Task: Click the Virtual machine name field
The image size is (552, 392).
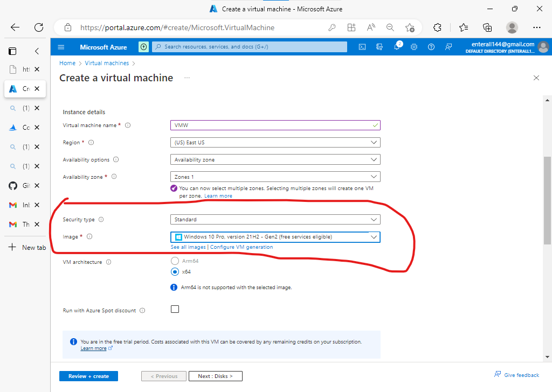Action: [275, 125]
